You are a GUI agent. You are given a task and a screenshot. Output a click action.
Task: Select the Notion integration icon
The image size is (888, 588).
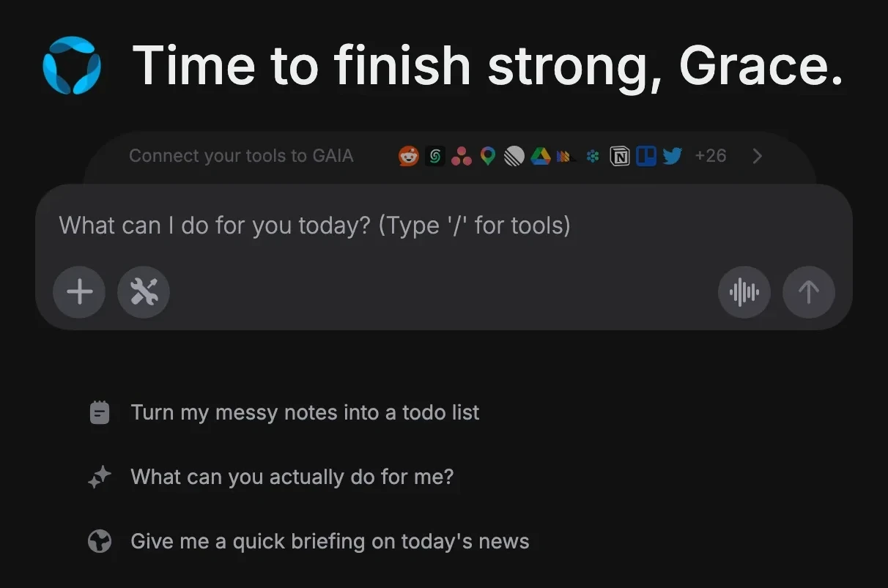click(620, 156)
